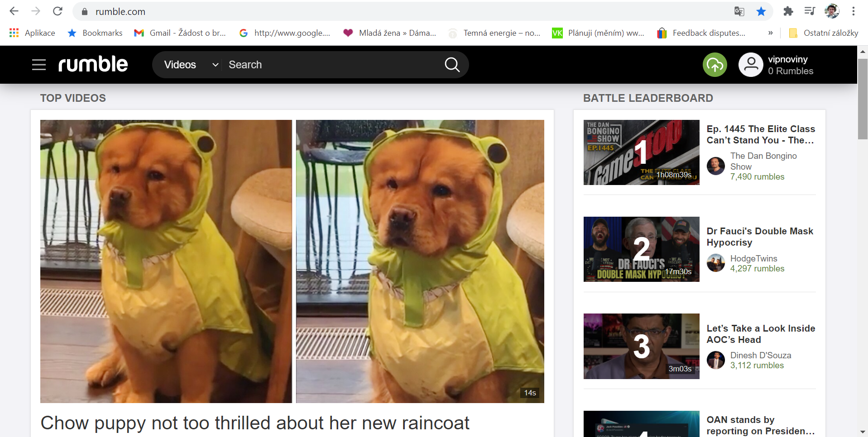Open The Dan Bongino Show channel name
This screenshot has width=868, height=437.
pyautogui.click(x=763, y=161)
